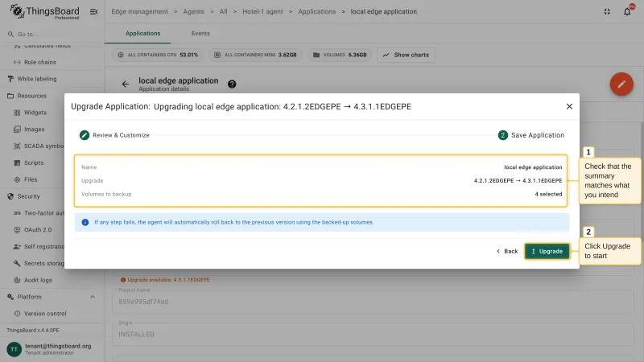Click All in the breadcrumb
Image resolution: width=644 pixels, height=362 pixels.
(223, 11)
